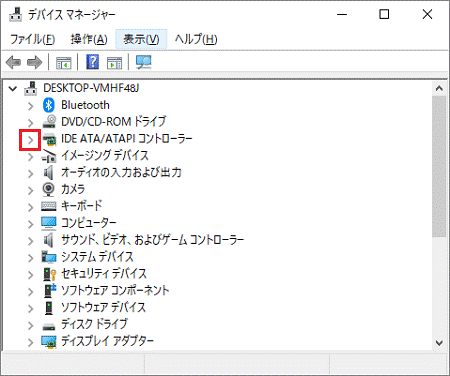The image size is (450, 376).
Task: Click the Bluetooth device icon
Action: 49,105
